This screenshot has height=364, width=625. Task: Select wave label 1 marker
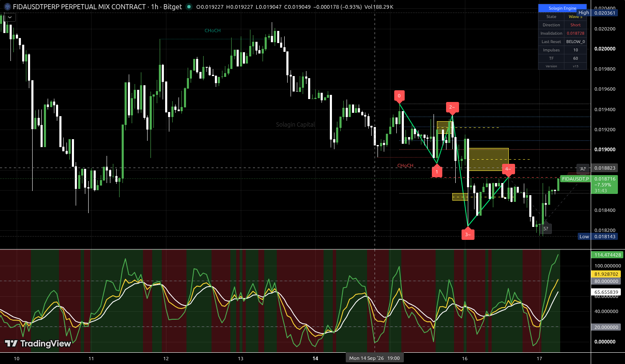437,171
